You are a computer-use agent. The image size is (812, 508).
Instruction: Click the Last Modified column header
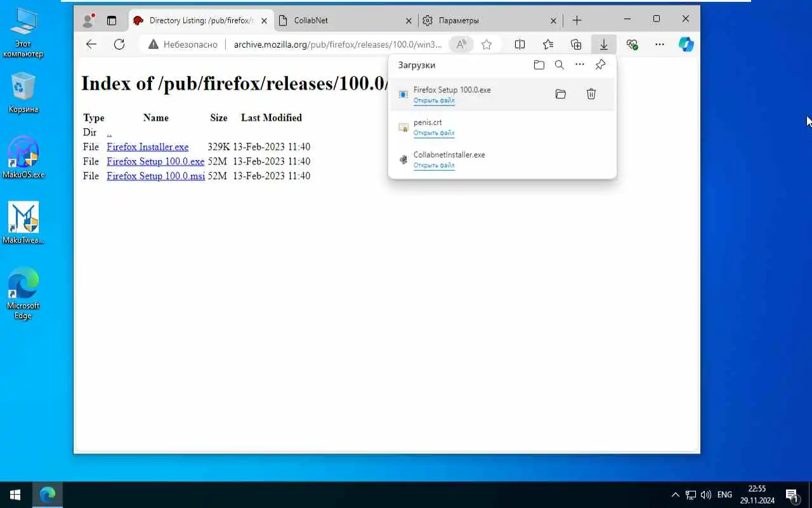[x=272, y=117]
